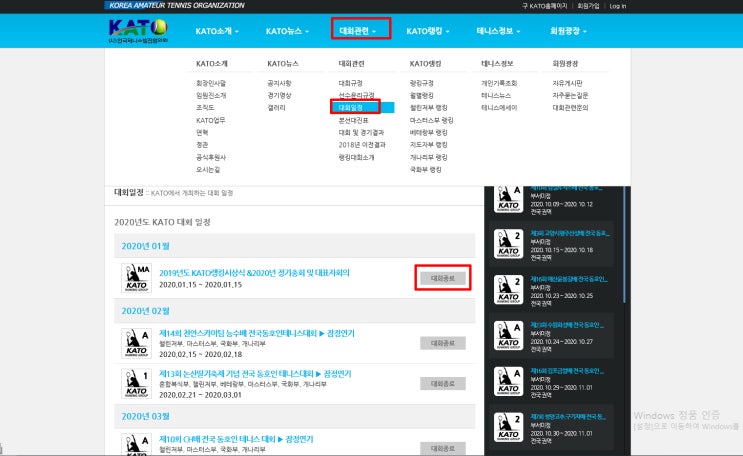Open 조직도 menu entry
Viewport: 743px width, 456px height.
(205, 108)
